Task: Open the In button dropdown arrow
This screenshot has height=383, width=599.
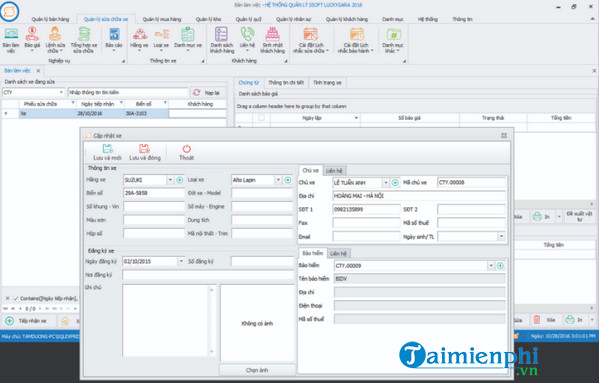Action: coord(559,217)
